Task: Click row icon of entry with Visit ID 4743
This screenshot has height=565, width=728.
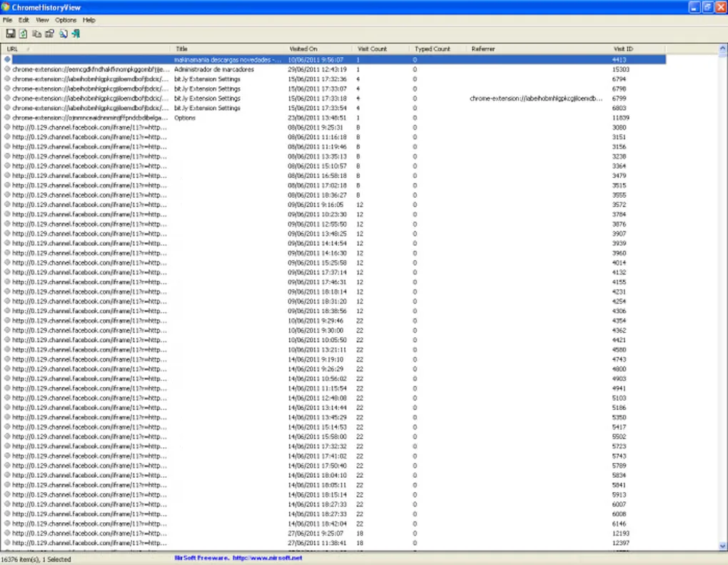Action: tap(7, 359)
